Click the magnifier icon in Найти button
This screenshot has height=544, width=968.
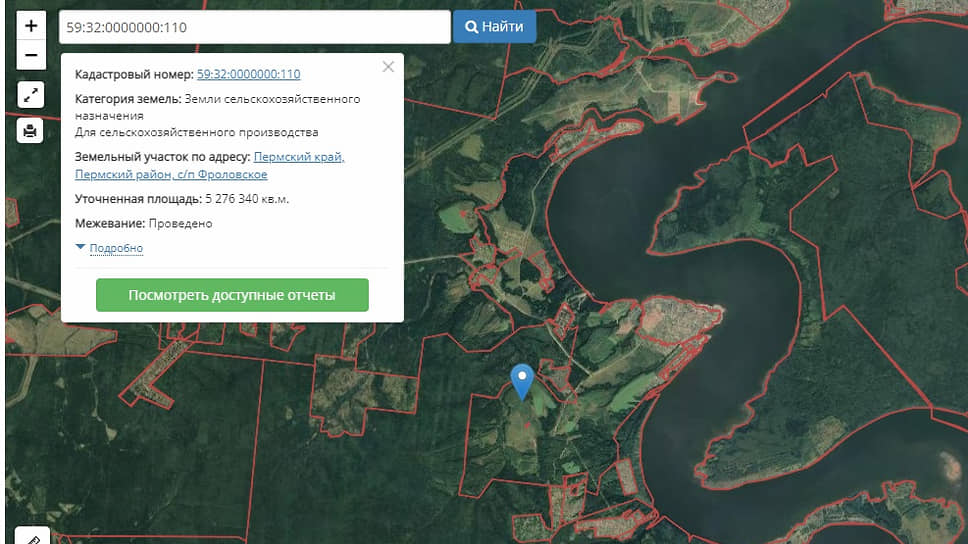click(x=471, y=27)
